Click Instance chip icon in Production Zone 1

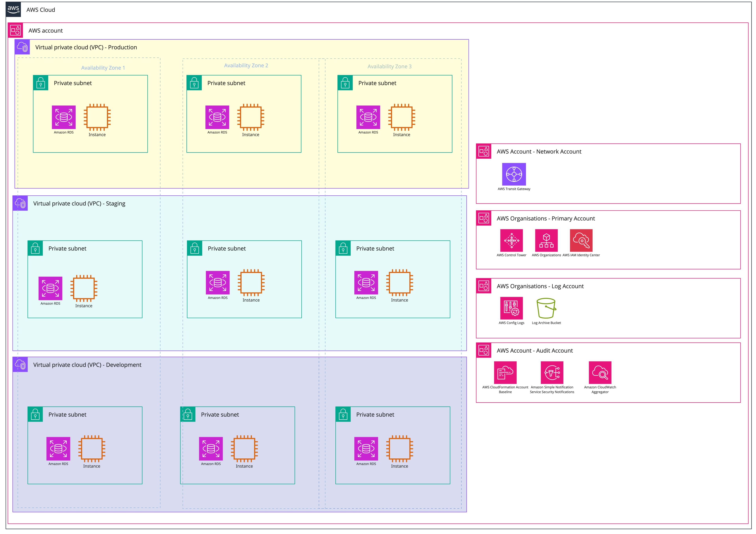(x=97, y=117)
